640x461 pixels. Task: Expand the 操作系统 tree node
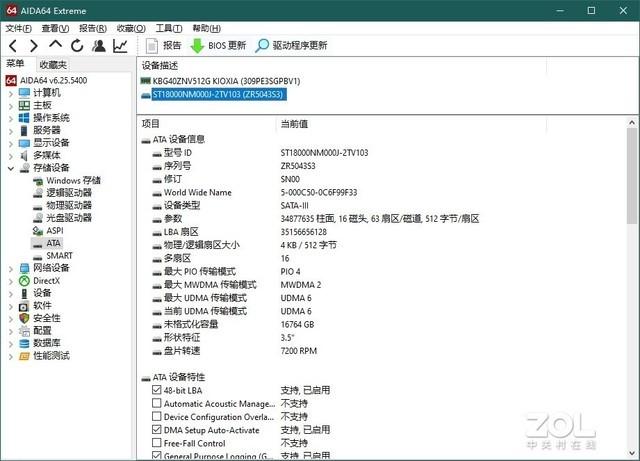coord(11,118)
